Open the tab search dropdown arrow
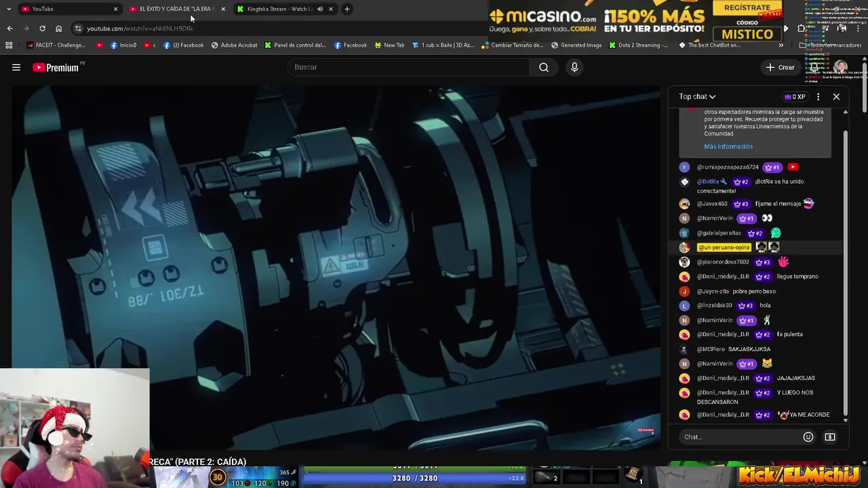This screenshot has width=868, height=488. point(8,9)
